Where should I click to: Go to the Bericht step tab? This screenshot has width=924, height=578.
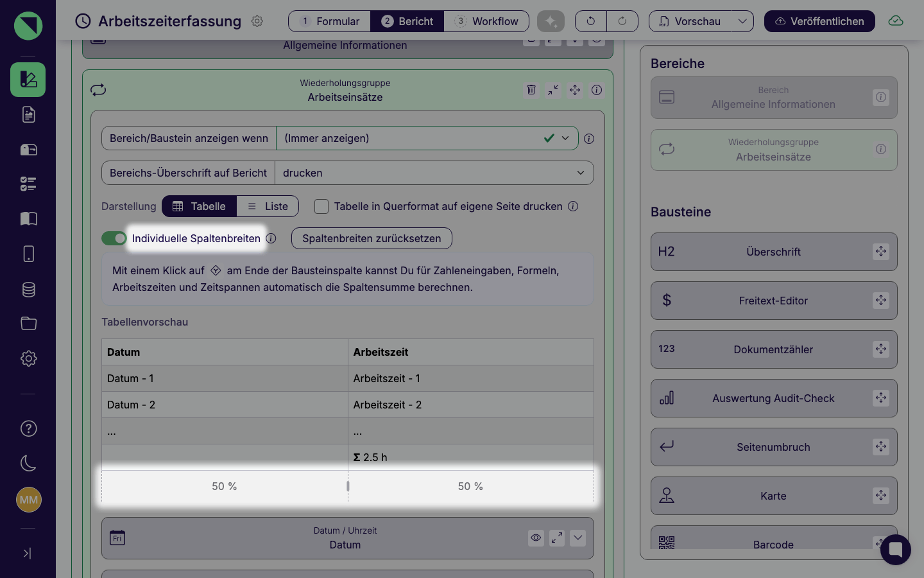407,21
